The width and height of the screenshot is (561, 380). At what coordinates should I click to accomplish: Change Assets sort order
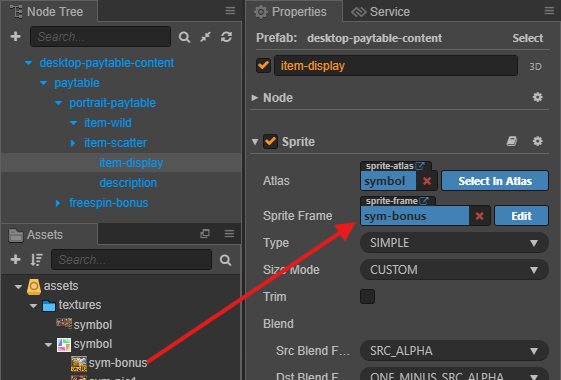pyautogui.click(x=36, y=260)
